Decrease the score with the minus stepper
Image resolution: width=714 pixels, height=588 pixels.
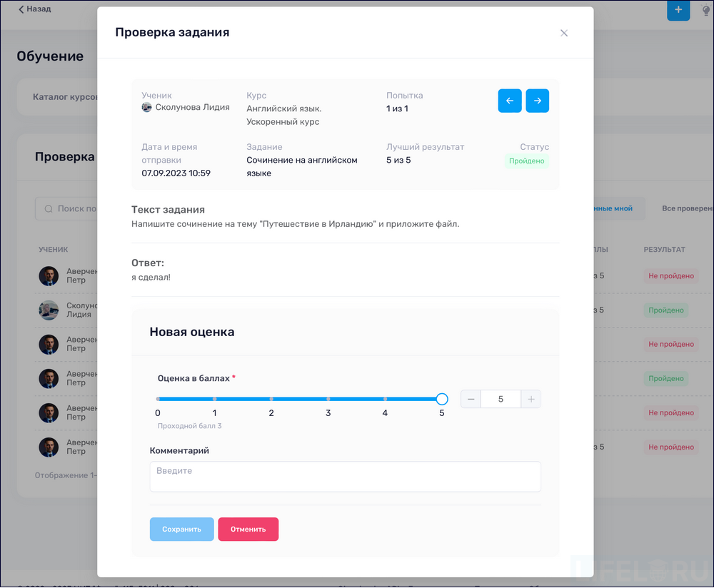(x=471, y=399)
